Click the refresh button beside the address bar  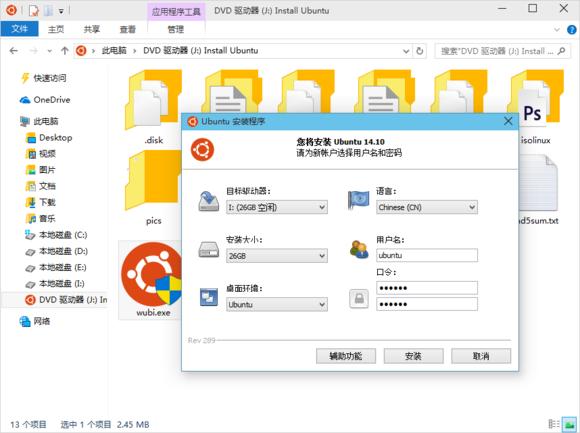point(419,51)
